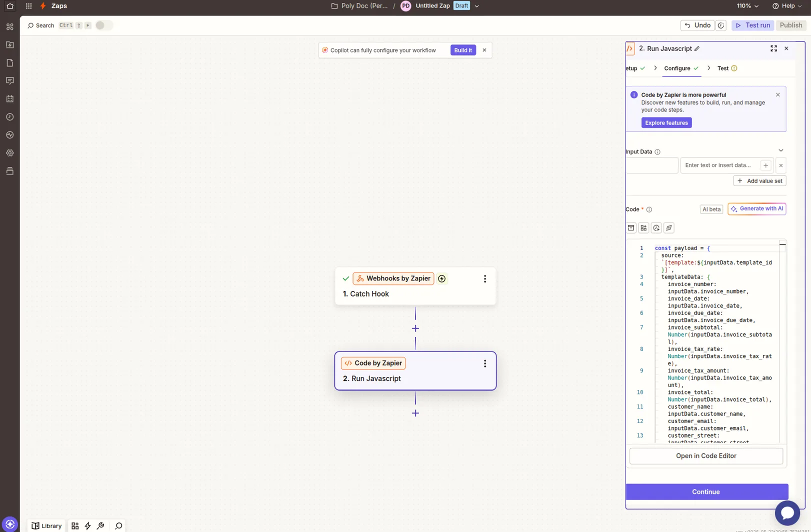Click Add value set
Viewport: 811px width, 532px height.
(x=759, y=181)
